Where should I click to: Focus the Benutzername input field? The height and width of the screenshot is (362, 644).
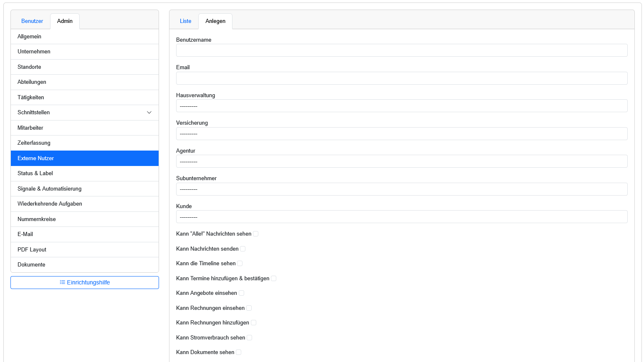coord(402,50)
